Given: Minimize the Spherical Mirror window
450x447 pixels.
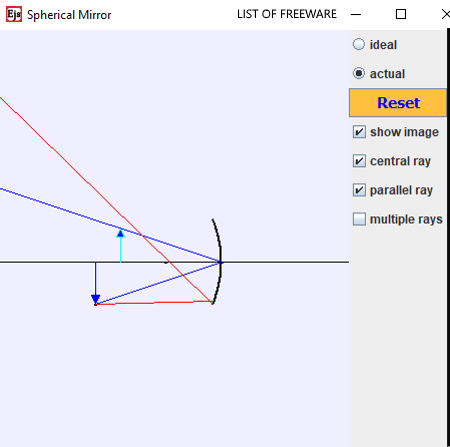Looking at the screenshot, I should [356, 14].
